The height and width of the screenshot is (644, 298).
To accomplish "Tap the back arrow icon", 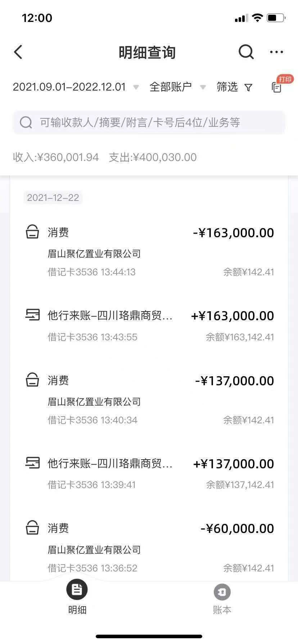I will [x=18, y=52].
